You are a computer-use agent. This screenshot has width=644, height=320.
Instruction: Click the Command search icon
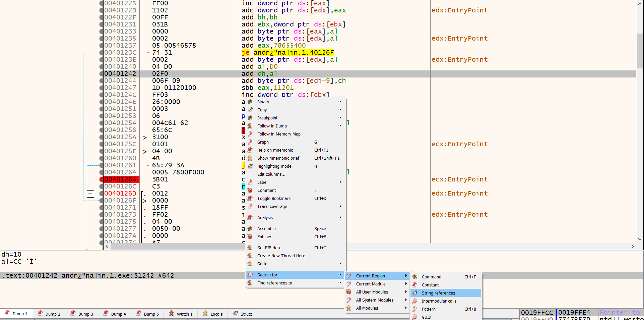coord(414,277)
